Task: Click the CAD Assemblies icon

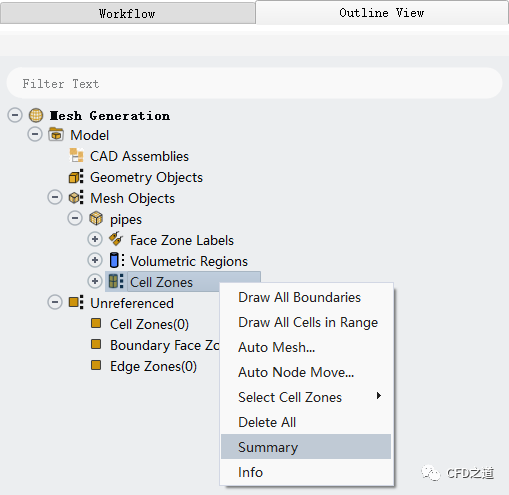Action: tap(76, 156)
